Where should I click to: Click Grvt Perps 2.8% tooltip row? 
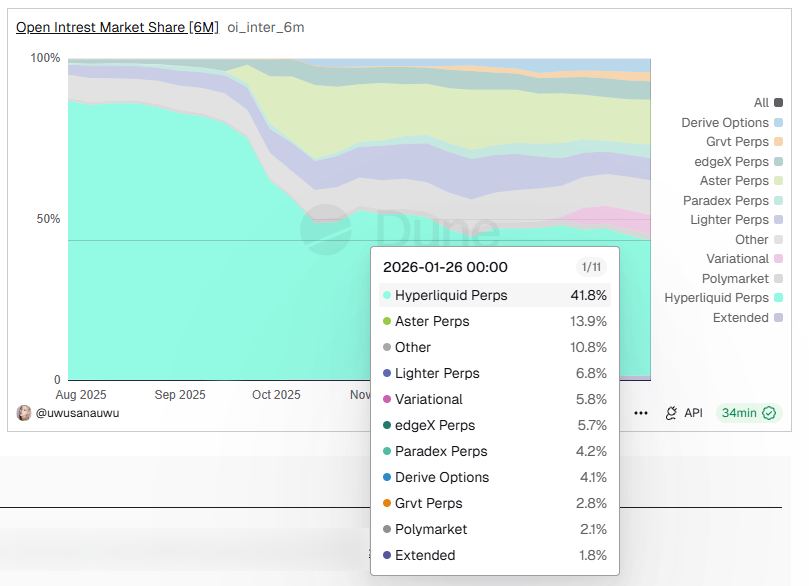[x=495, y=503]
